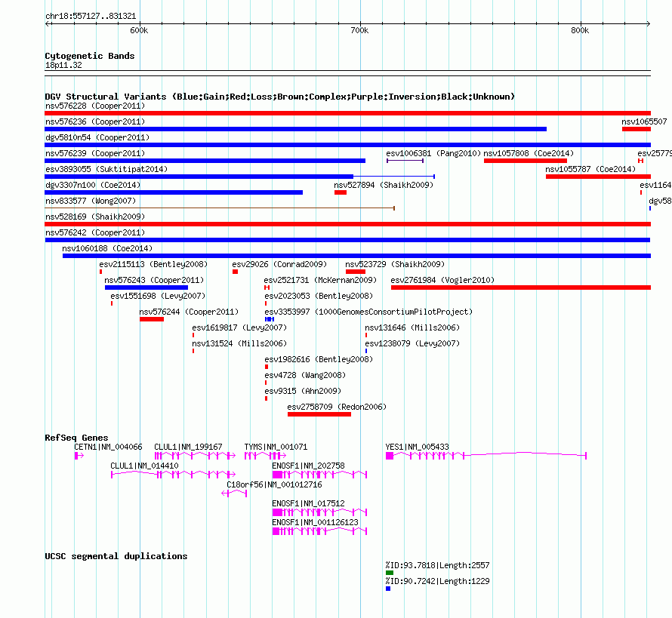Select the ENOSF1 NM_001126123 transcript glyph

[319, 531]
